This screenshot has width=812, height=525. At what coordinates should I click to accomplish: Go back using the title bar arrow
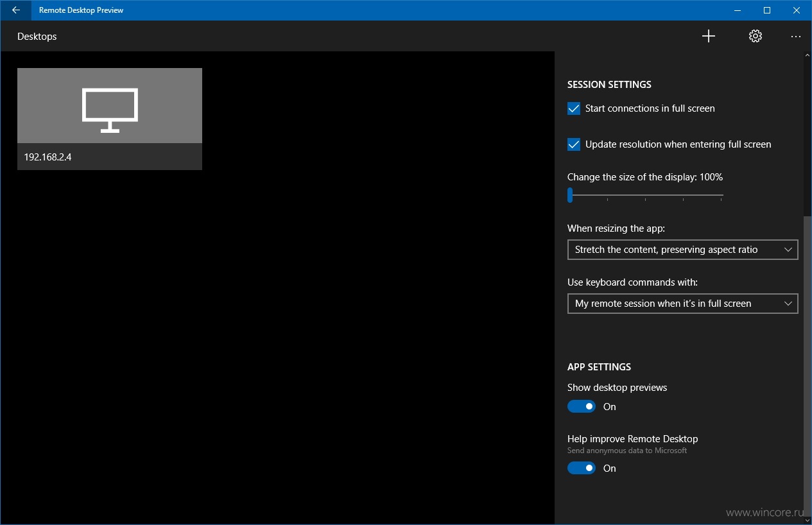(x=15, y=10)
